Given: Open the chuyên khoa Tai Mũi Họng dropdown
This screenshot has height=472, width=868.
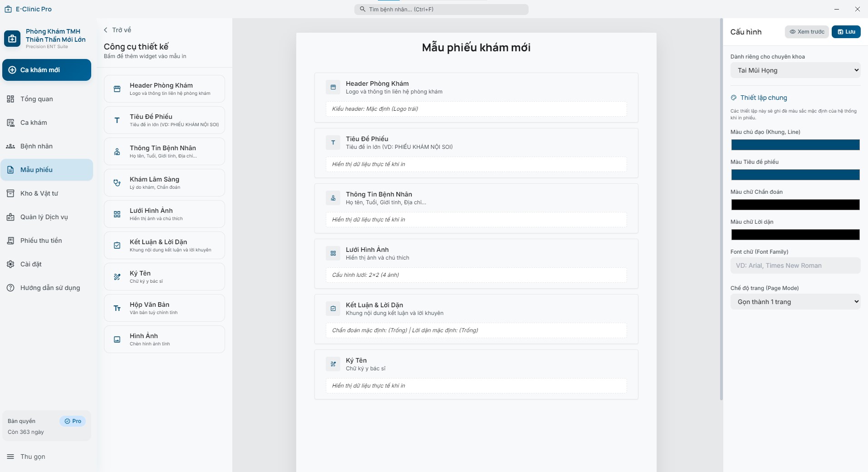Looking at the screenshot, I should tap(795, 70).
